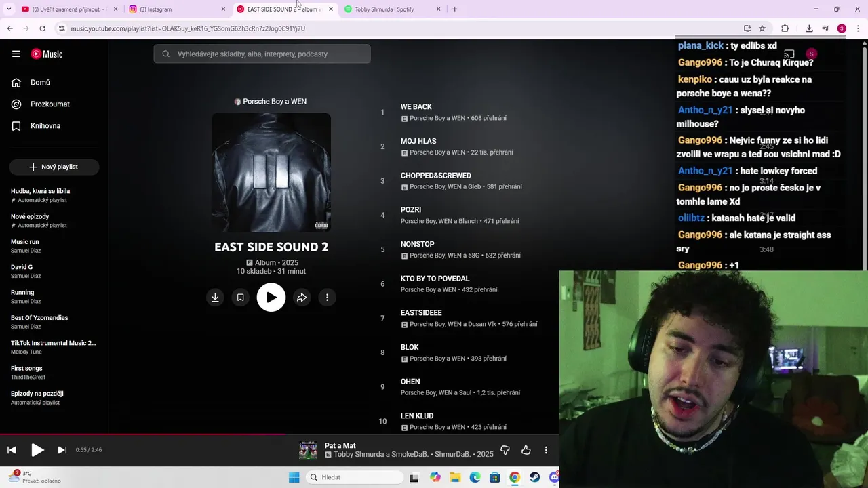
Task: Go back with browser back arrow
Action: [9, 28]
